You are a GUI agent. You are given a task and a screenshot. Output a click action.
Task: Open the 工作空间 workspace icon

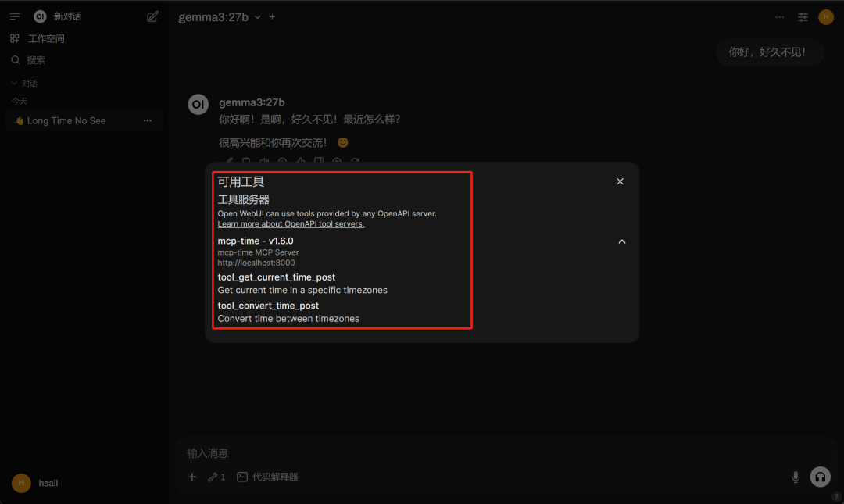tap(15, 38)
